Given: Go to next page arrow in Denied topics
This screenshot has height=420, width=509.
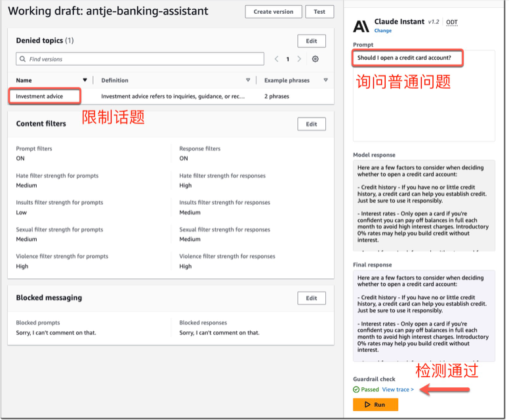Looking at the screenshot, I should tap(299, 59).
